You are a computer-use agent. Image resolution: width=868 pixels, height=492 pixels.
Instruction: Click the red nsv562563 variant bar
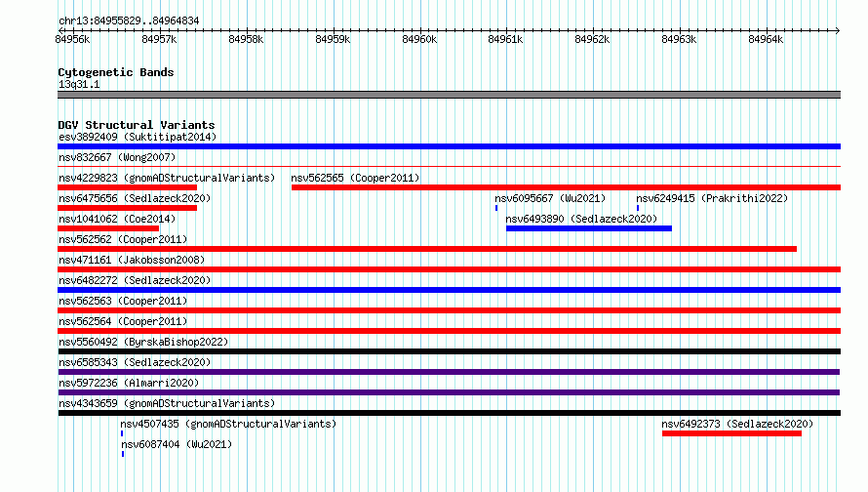[449, 310]
